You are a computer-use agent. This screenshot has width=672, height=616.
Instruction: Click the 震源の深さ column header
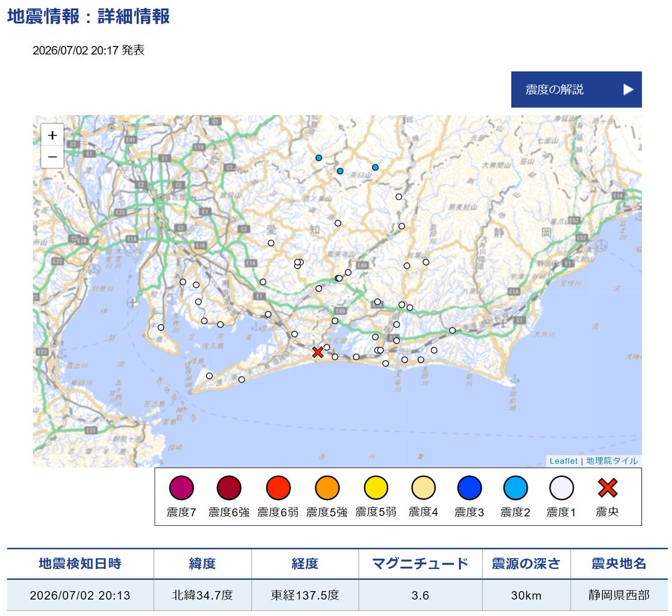(x=526, y=563)
